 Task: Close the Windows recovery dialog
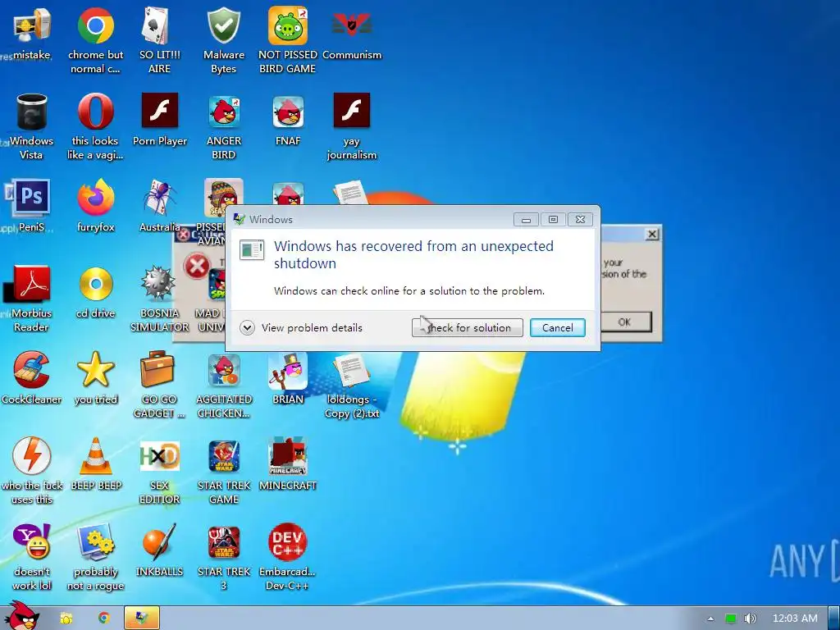(580, 220)
